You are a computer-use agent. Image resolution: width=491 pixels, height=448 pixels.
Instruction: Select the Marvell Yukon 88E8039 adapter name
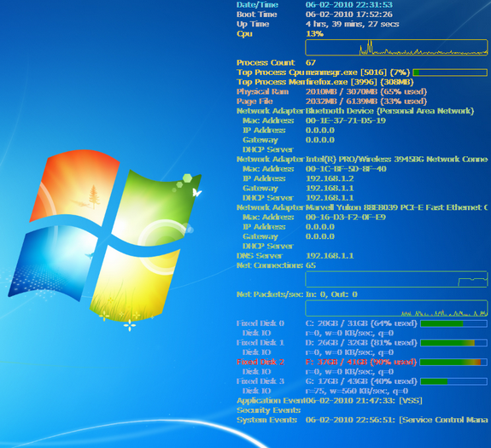pyautogui.click(x=397, y=207)
